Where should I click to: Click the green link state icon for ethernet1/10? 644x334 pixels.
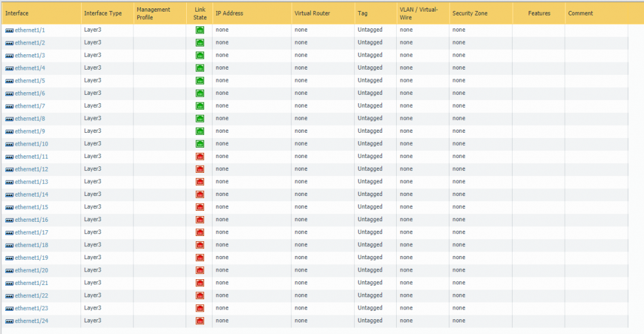200,144
